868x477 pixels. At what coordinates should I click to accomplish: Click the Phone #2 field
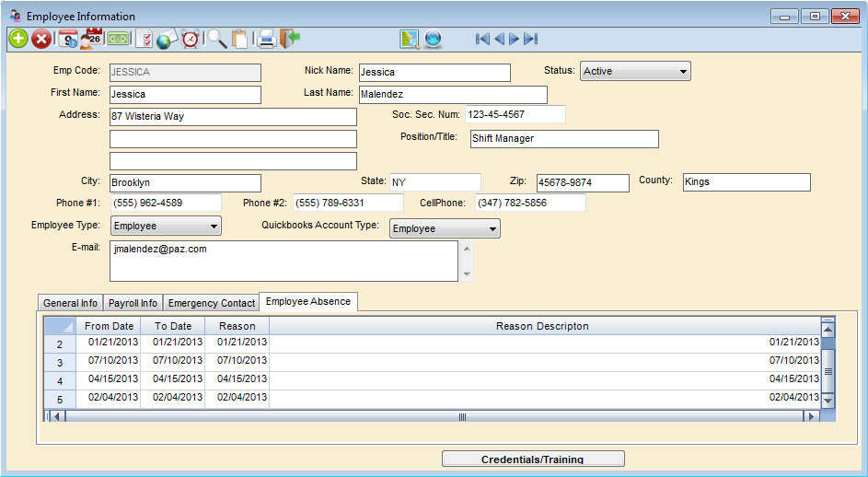[348, 203]
